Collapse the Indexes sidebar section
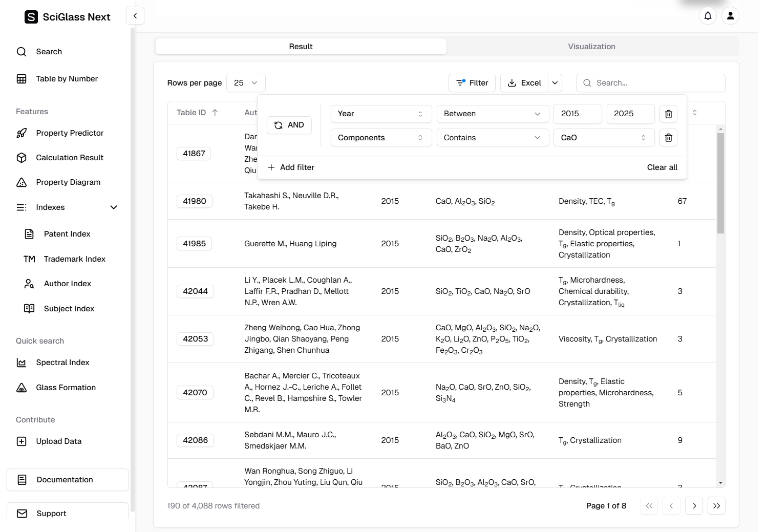The height and width of the screenshot is (532, 766). click(114, 207)
